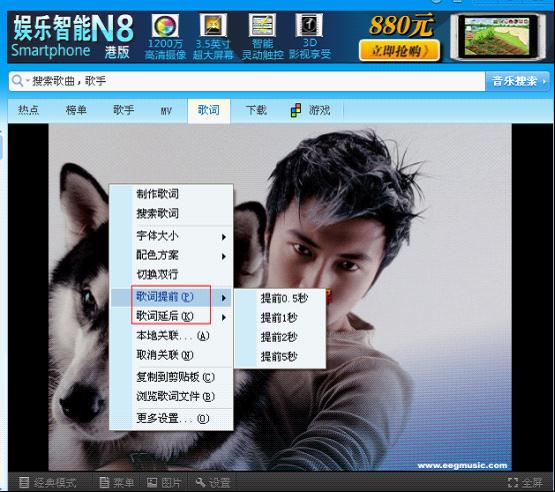This screenshot has height=492, width=555.
Task: Open the N8 phone image thumbnail
Action: click(498, 36)
